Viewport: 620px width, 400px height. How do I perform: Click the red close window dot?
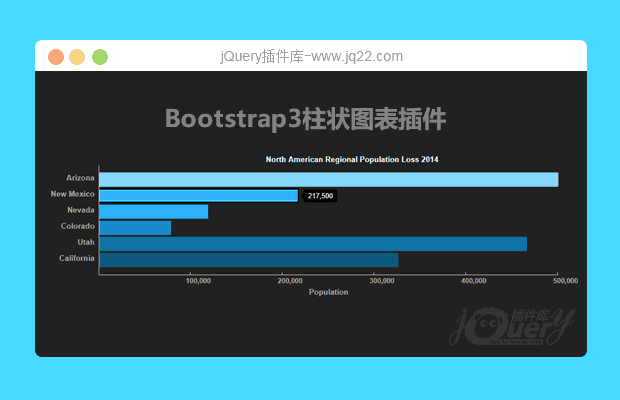[x=56, y=57]
